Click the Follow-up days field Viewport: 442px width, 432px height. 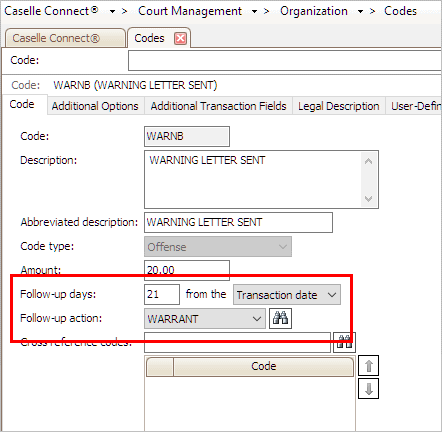[x=162, y=294]
